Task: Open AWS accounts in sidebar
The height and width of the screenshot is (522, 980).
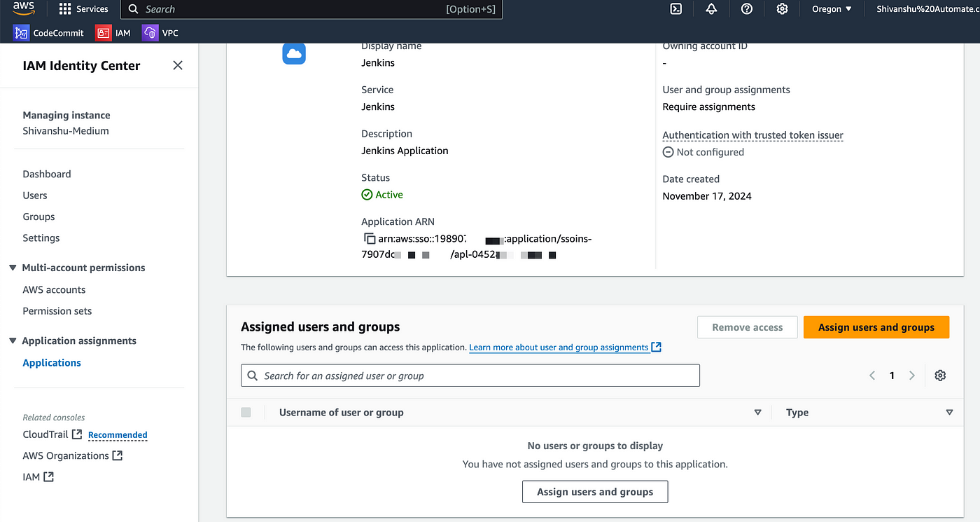Action: tap(54, 289)
